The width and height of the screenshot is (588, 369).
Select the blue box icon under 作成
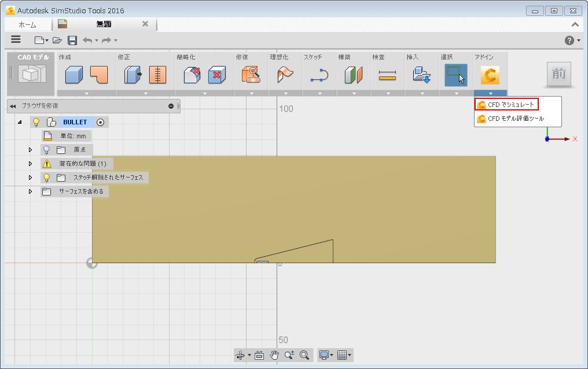(74, 75)
